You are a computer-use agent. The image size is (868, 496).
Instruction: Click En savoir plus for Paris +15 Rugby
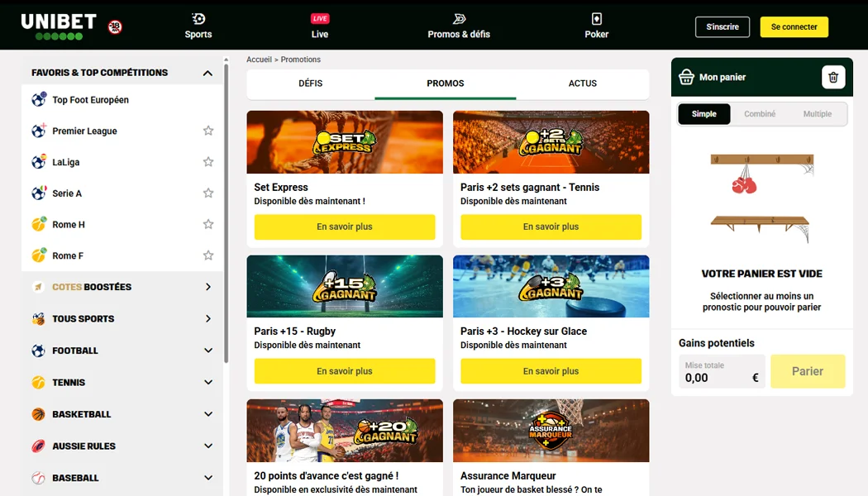(x=345, y=371)
